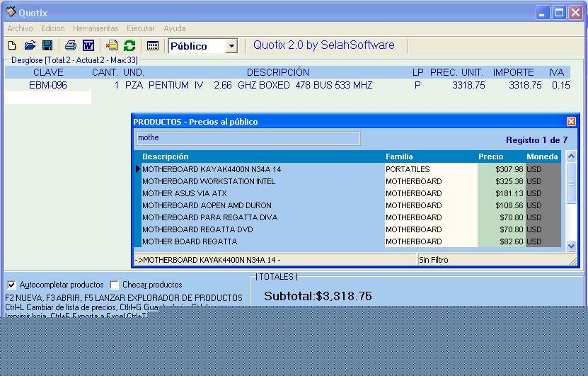Image resolution: width=588 pixels, height=376 pixels.
Task: Click the IMPORTE column header
Action: pyautogui.click(x=513, y=72)
